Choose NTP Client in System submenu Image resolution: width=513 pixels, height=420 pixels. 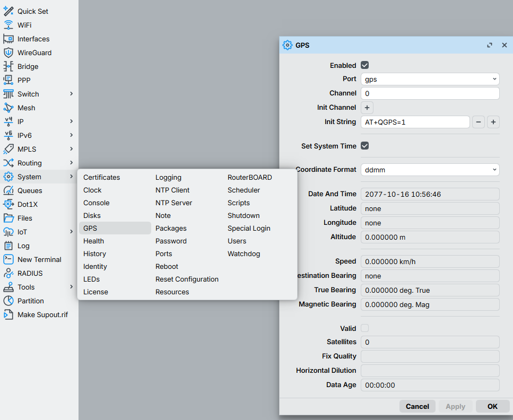point(172,190)
